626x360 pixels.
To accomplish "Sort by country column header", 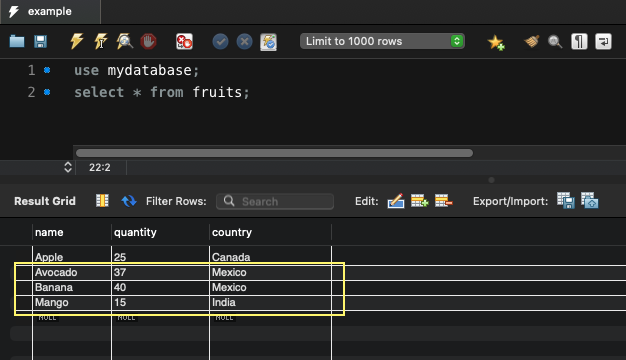I will click(x=270, y=232).
